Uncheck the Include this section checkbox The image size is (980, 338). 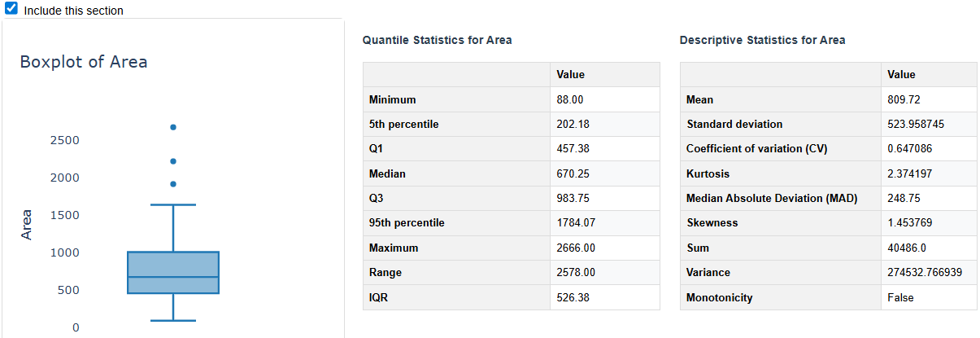[11, 9]
